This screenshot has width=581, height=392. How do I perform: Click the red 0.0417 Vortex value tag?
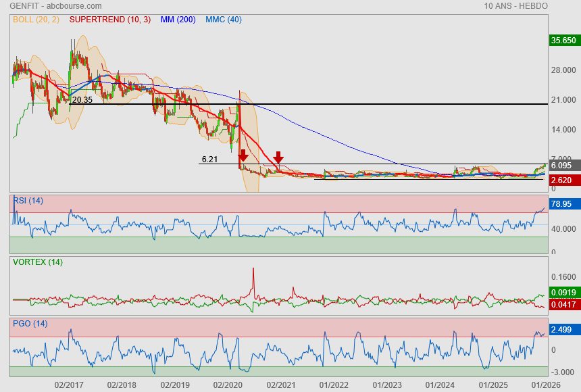pos(563,305)
